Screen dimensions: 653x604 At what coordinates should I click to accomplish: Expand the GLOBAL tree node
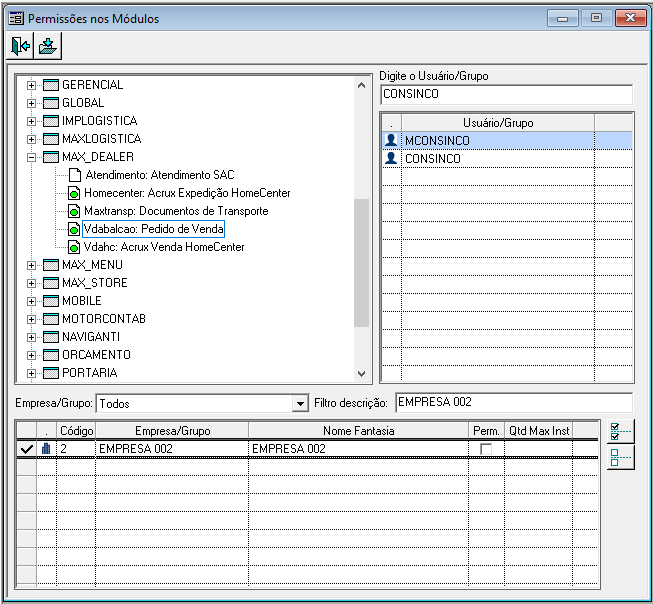click(31, 103)
